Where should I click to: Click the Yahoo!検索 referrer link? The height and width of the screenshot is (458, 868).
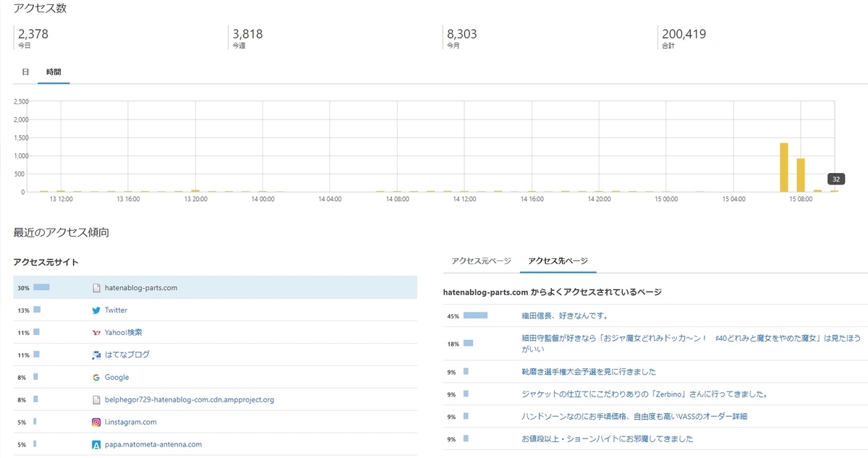click(123, 332)
